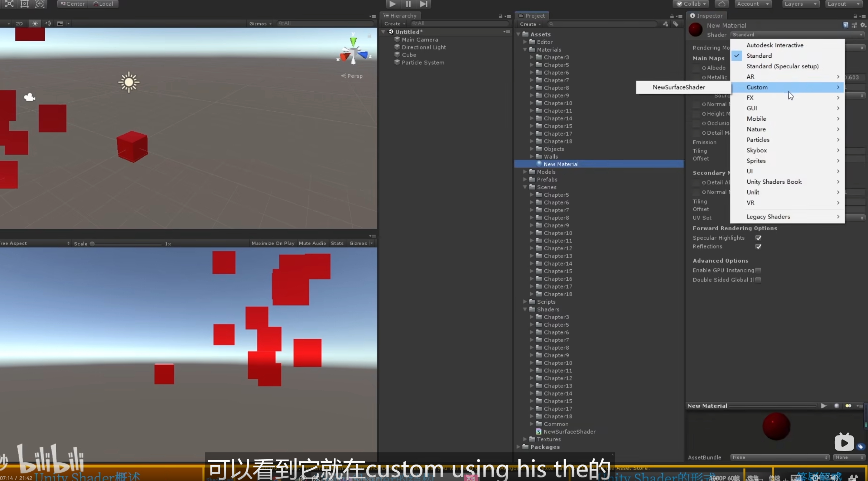Expand the Chapter10 folder under Materials
Image resolution: width=868 pixels, height=481 pixels.
coord(532,103)
